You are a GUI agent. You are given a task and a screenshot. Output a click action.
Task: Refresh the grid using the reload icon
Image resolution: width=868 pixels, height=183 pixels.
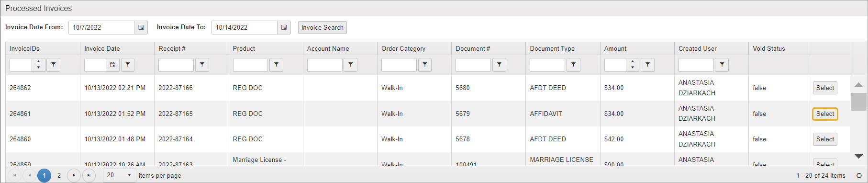[x=859, y=175]
